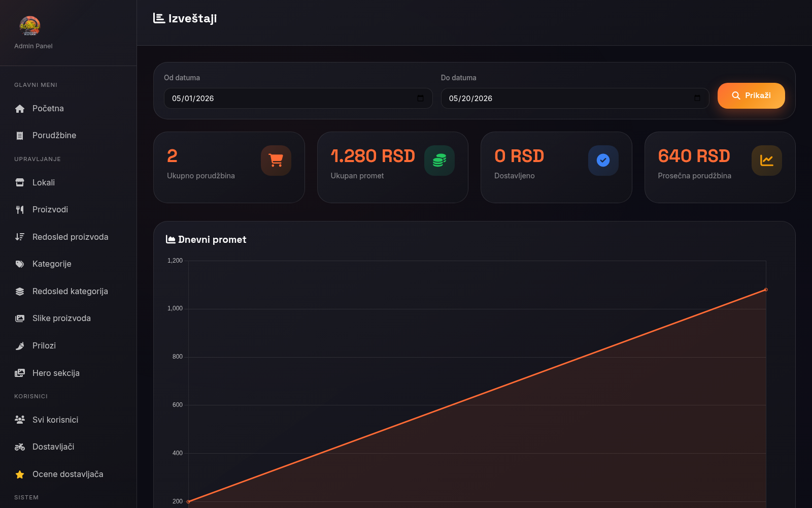Click the 640 RSD average order value
This screenshot has width=812, height=508.
(694, 156)
